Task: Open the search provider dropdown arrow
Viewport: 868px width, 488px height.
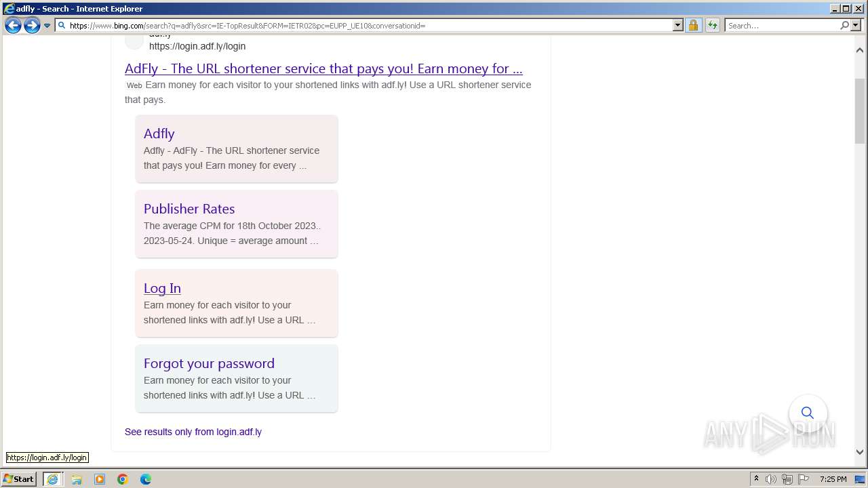Action: (x=855, y=26)
